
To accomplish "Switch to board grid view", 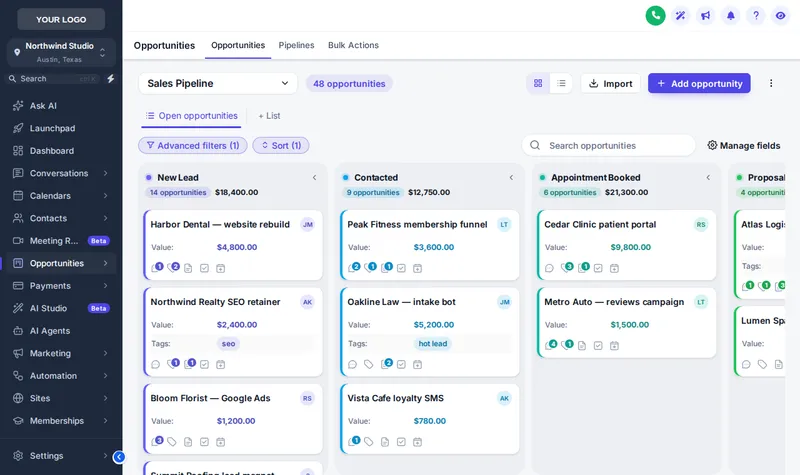I will coord(538,83).
